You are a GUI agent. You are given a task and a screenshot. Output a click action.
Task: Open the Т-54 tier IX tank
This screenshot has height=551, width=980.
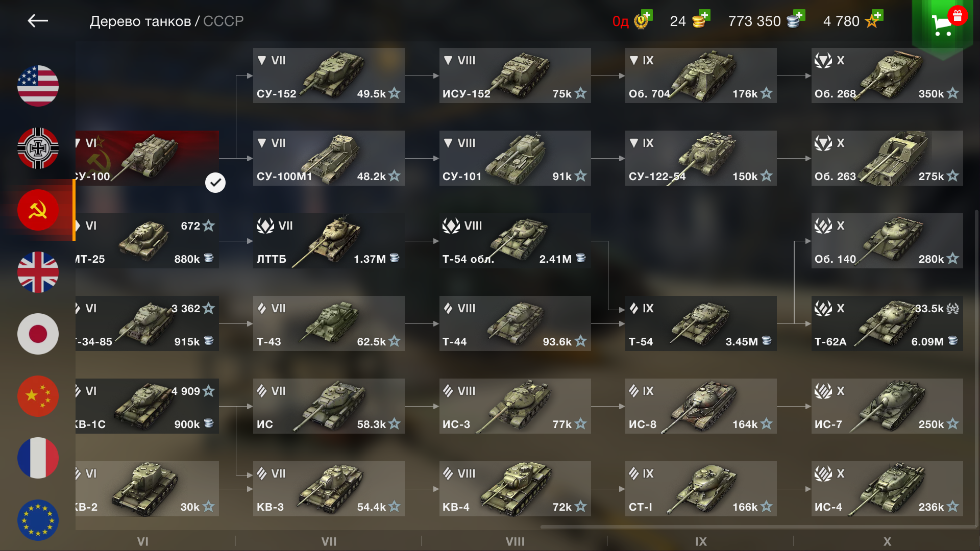click(x=701, y=323)
